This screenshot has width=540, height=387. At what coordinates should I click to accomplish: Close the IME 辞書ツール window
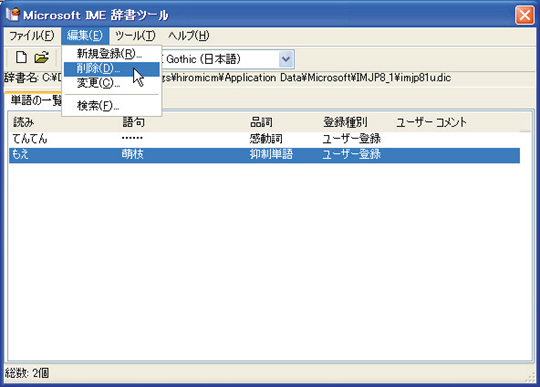pyautogui.click(x=525, y=15)
